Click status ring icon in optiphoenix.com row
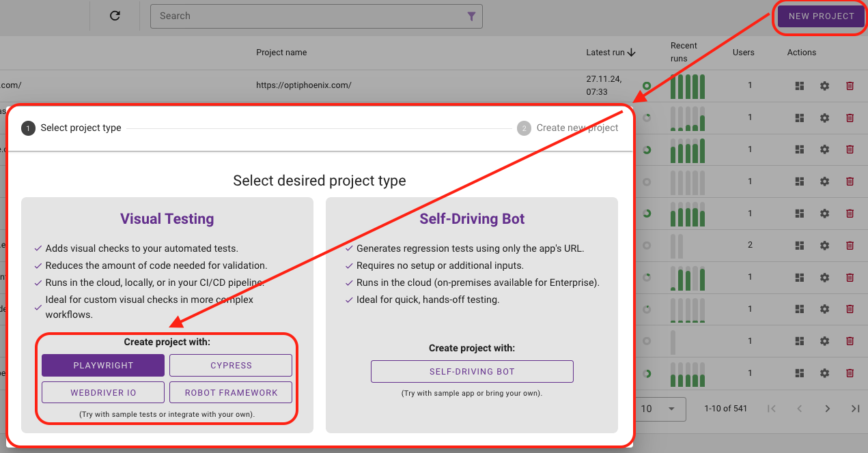Viewport: 868px width, 453px height. click(x=646, y=86)
